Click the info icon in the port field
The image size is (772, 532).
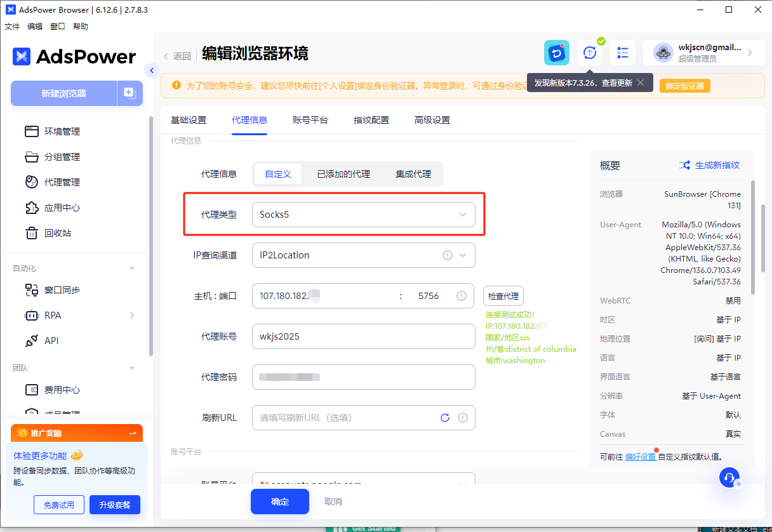pyautogui.click(x=462, y=296)
